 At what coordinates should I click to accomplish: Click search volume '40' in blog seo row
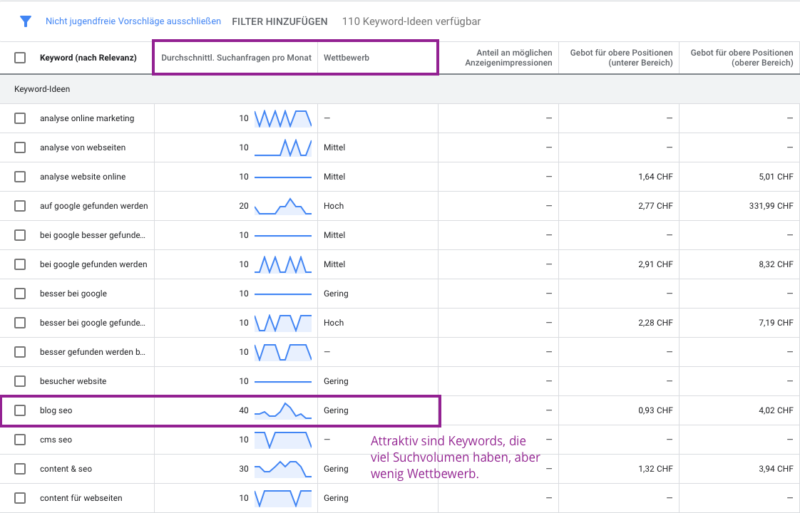[x=244, y=410]
